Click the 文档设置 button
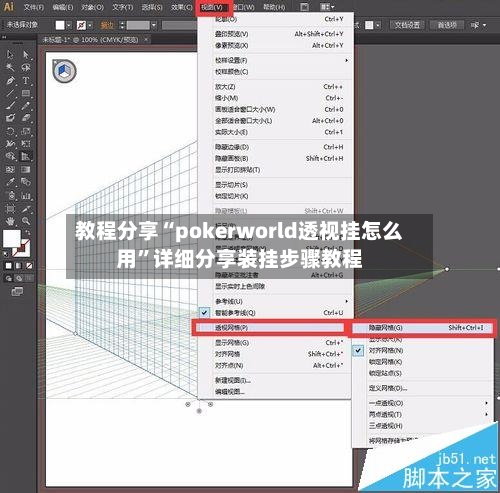This screenshot has width=500, height=493. [407, 25]
